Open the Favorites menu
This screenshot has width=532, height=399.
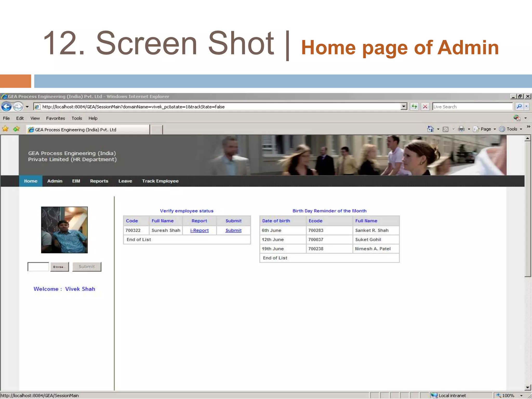55,118
